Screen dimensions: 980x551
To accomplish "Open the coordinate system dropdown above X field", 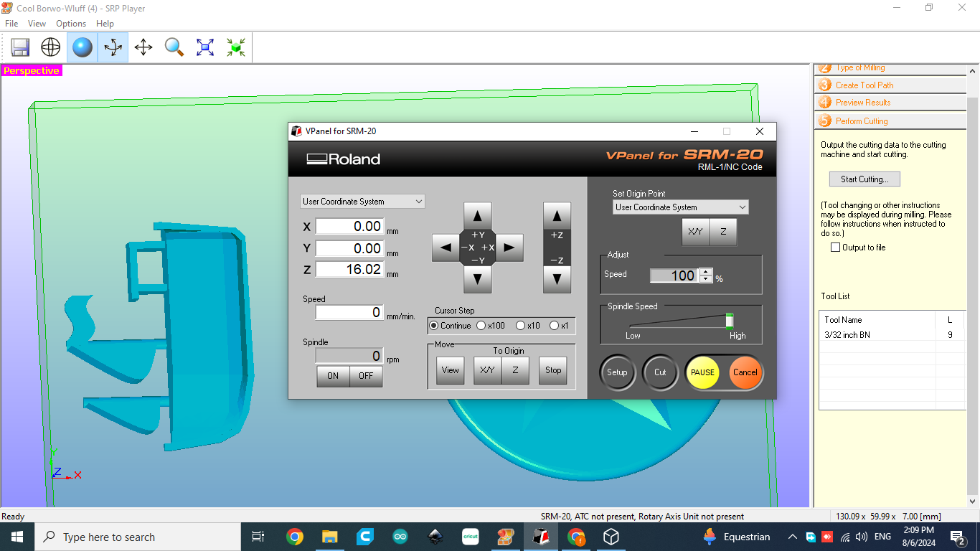I will point(362,202).
